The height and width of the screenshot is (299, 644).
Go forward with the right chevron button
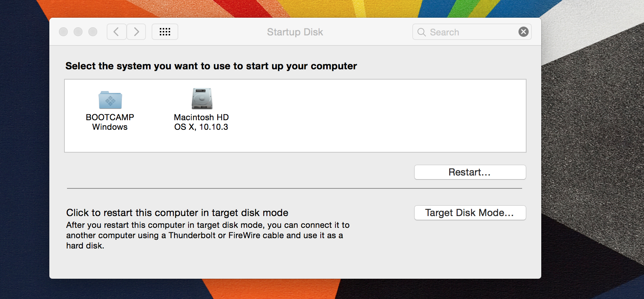tap(136, 32)
